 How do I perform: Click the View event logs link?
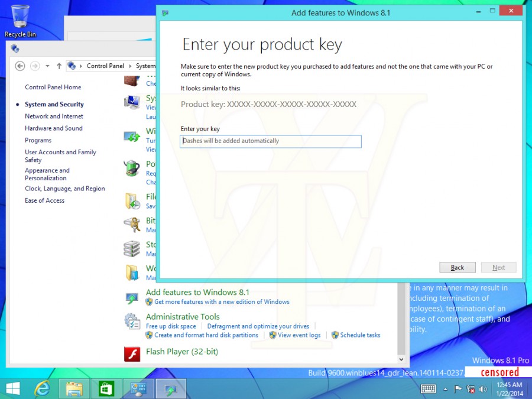coord(299,335)
